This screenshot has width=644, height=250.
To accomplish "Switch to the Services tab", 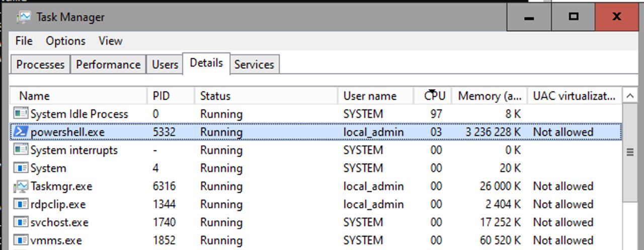I will [x=254, y=65].
